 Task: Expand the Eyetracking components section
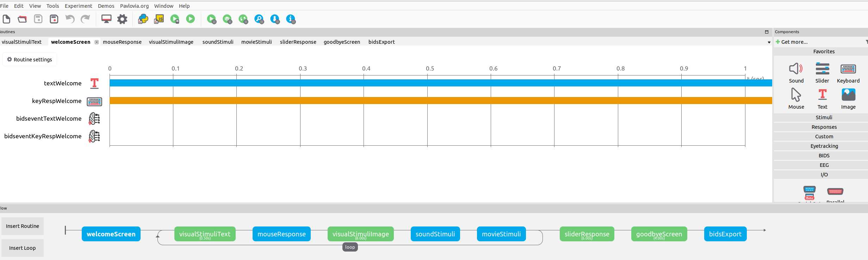pos(824,146)
